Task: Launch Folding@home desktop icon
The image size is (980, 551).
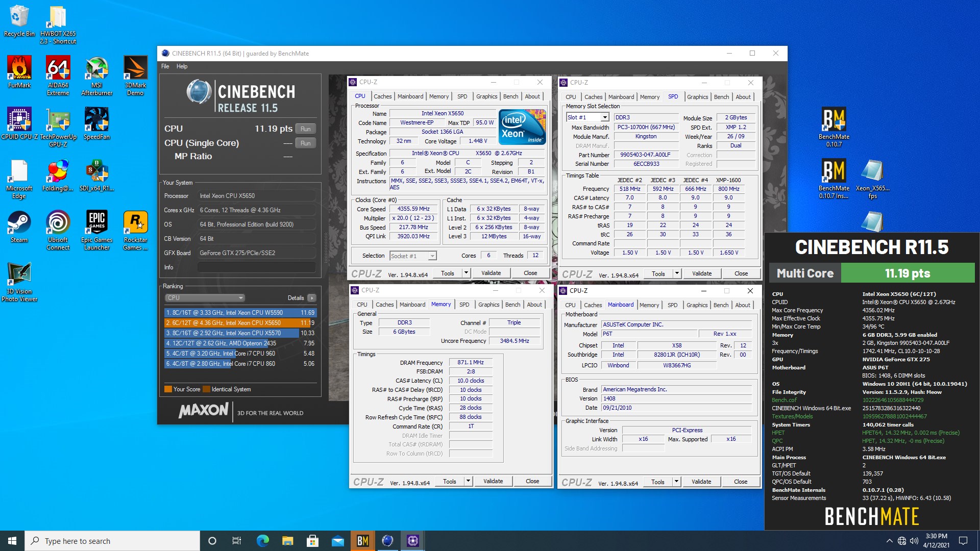Action: 58,175
